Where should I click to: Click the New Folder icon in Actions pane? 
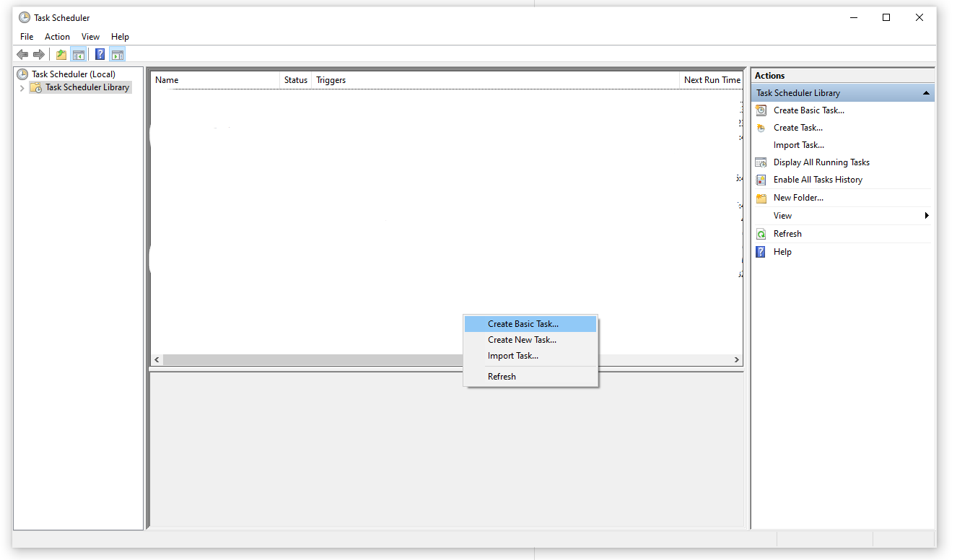pyautogui.click(x=760, y=197)
